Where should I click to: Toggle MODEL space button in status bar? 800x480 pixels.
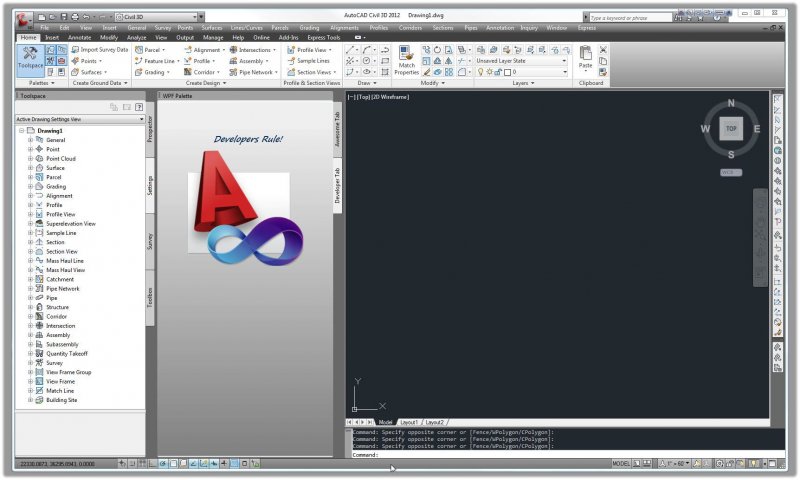pyautogui.click(x=621, y=464)
